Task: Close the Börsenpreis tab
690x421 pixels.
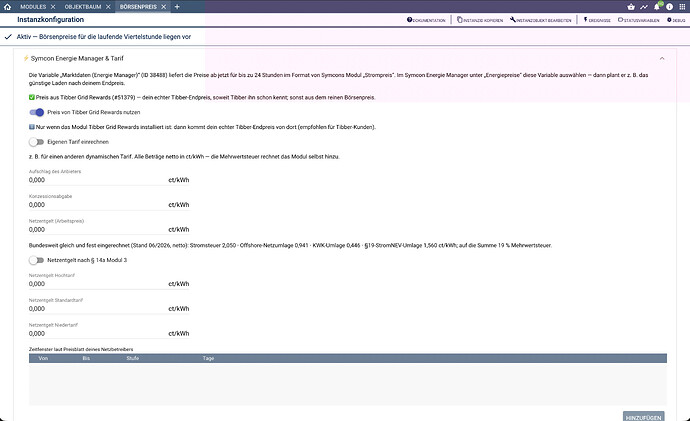Action: tap(163, 7)
